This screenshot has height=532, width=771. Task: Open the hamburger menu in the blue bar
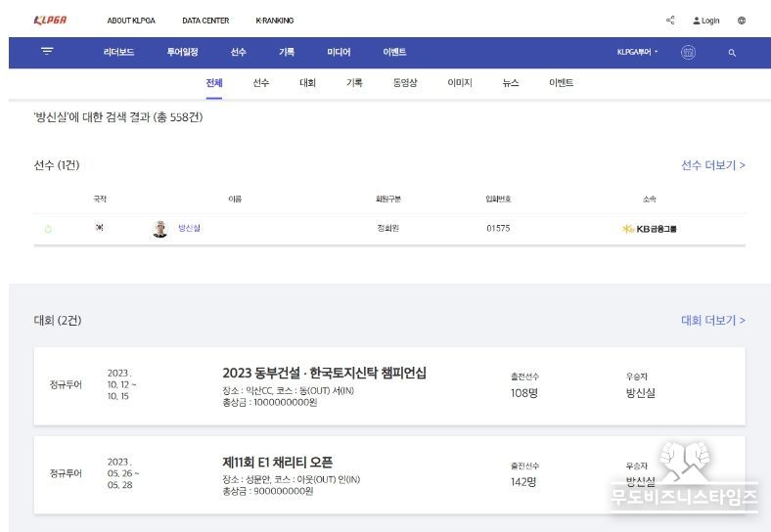[47, 51]
